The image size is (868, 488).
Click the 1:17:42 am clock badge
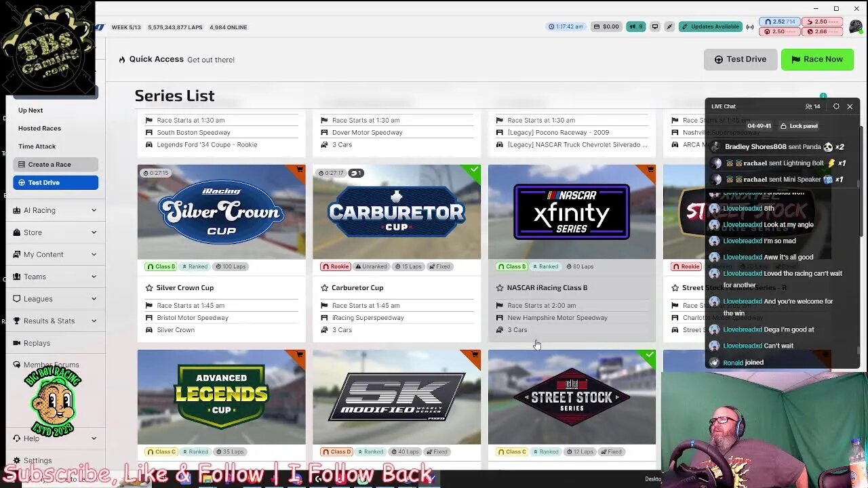pyautogui.click(x=566, y=26)
